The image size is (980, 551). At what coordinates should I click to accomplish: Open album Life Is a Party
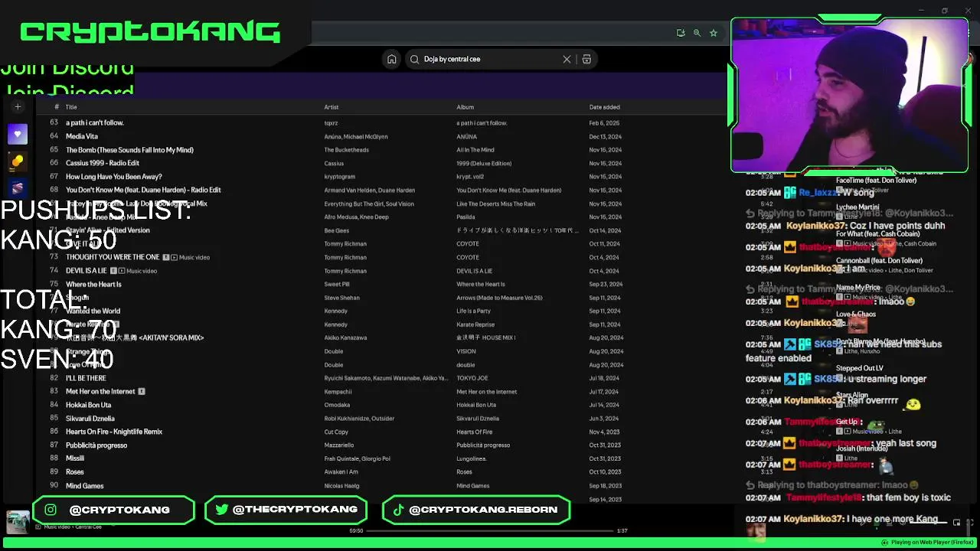tap(474, 311)
